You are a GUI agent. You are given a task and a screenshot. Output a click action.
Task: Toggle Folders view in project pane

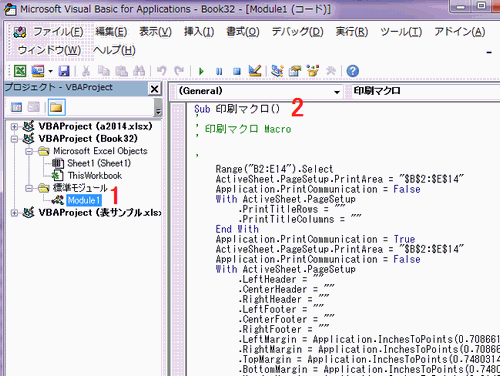(56, 107)
